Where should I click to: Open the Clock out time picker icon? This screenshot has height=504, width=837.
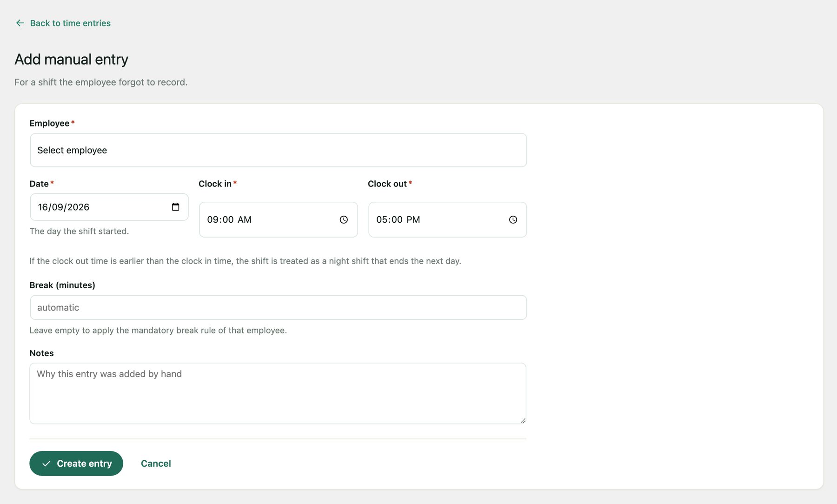coord(513,219)
